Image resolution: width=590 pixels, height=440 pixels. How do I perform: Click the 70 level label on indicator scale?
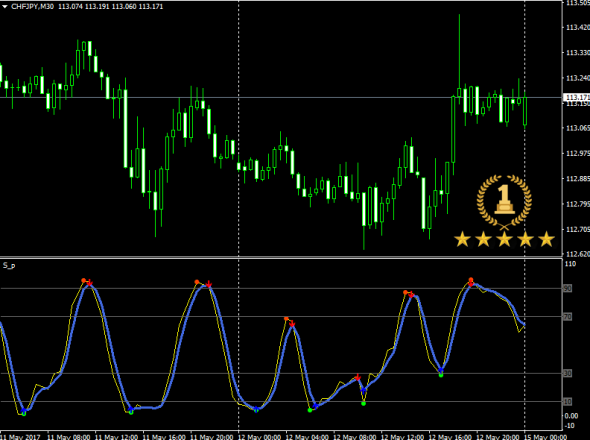(x=567, y=317)
